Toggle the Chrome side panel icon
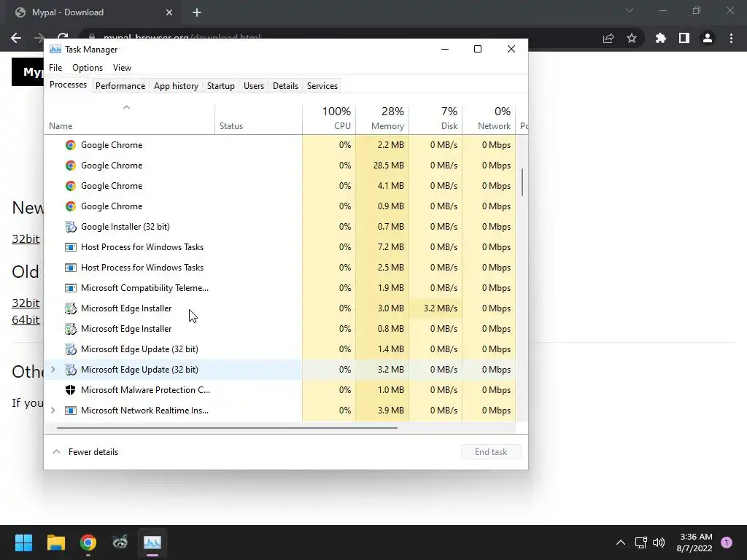The image size is (747, 560). pos(684,38)
